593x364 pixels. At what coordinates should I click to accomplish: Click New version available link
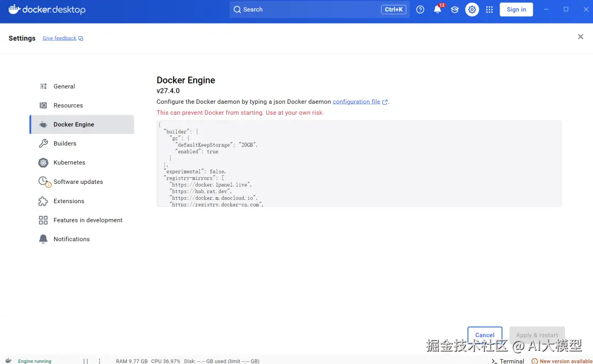pos(566,361)
